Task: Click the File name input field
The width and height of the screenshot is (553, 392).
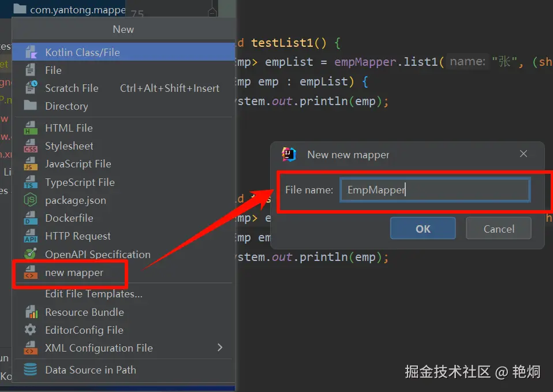Action: (x=435, y=190)
